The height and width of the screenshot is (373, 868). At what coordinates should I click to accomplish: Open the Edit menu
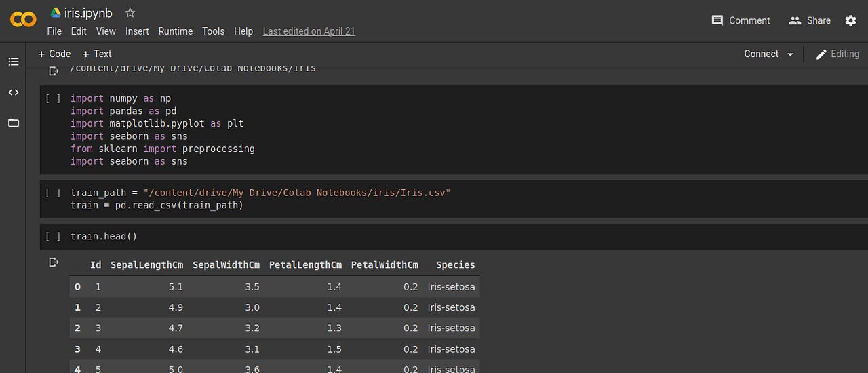coord(79,31)
